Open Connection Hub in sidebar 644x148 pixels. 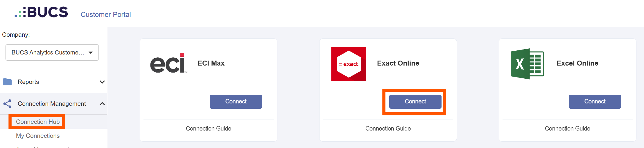coord(38,122)
